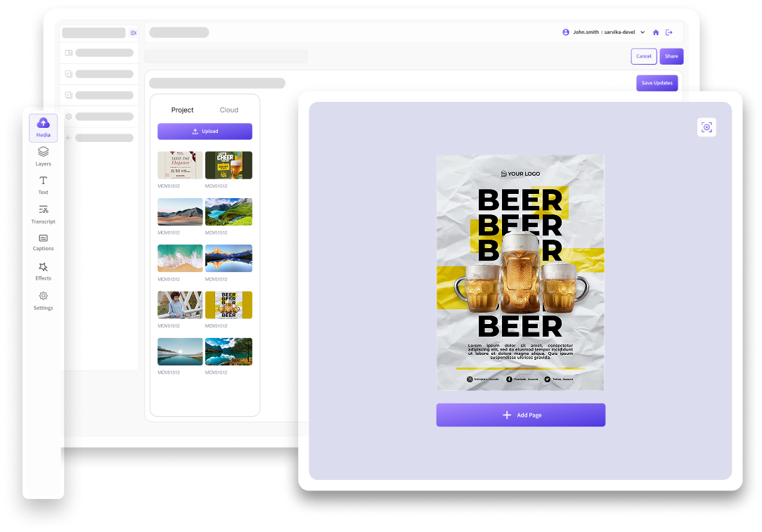Open the Text panel

point(43,185)
